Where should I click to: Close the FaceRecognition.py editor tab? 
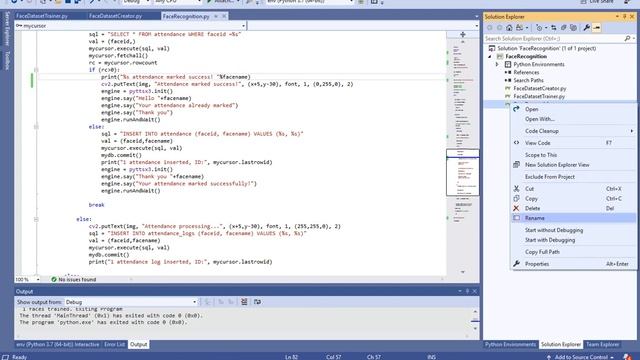click(x=224, y=16)
